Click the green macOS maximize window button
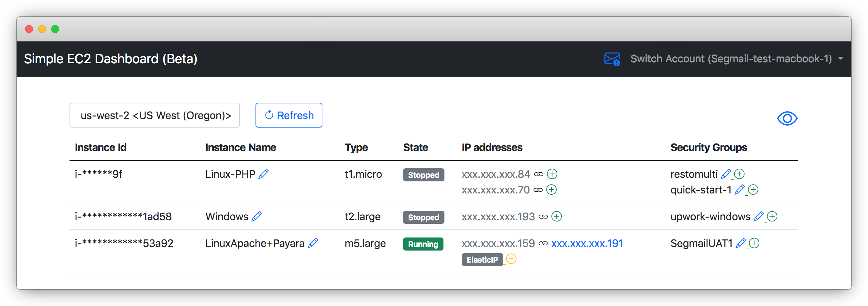Image resolution: width=868 pixels, height=306 pixels. coord(55,29)
